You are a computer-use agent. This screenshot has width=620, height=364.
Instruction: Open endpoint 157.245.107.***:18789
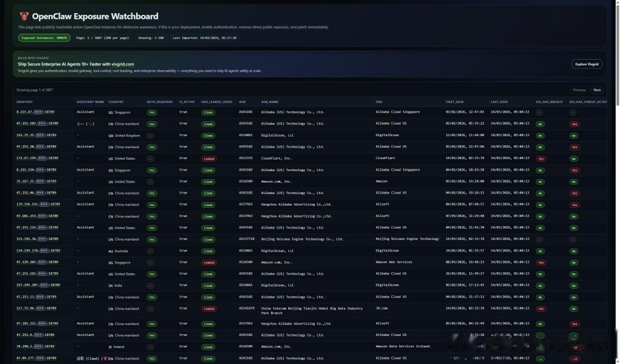pyautogui.click(x=38, y=285)
